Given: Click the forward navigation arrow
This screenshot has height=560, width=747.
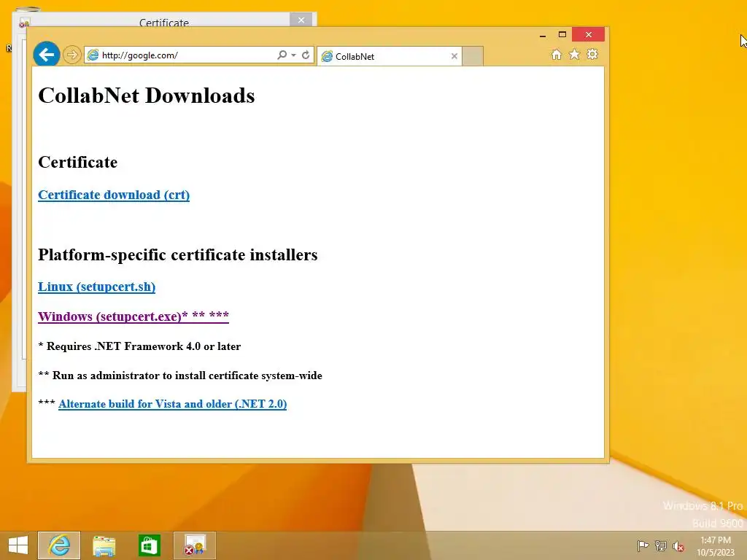Looking at the screenshot, I should pyautogui.click(x=72, y=55).
